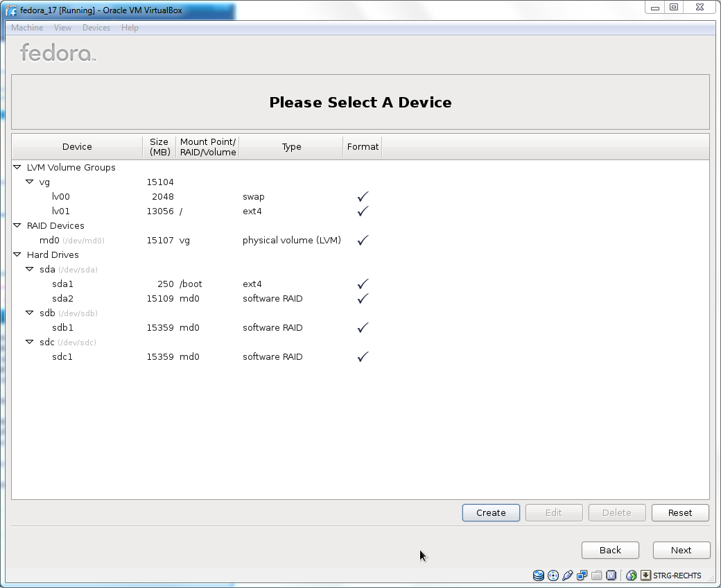Click the vg size value 15104

pos(160,182)
